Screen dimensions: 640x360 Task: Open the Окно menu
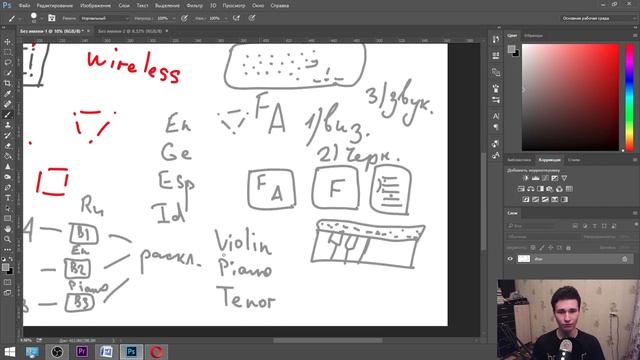[258, 6]
